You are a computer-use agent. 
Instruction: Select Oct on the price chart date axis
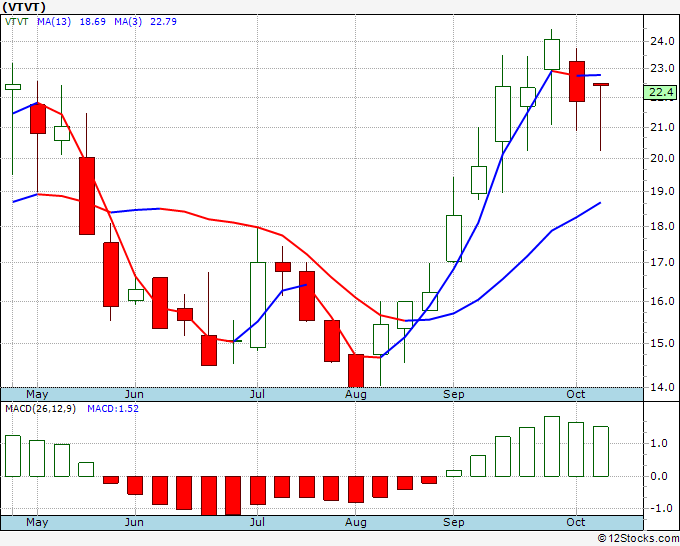[x=575, y=394]
